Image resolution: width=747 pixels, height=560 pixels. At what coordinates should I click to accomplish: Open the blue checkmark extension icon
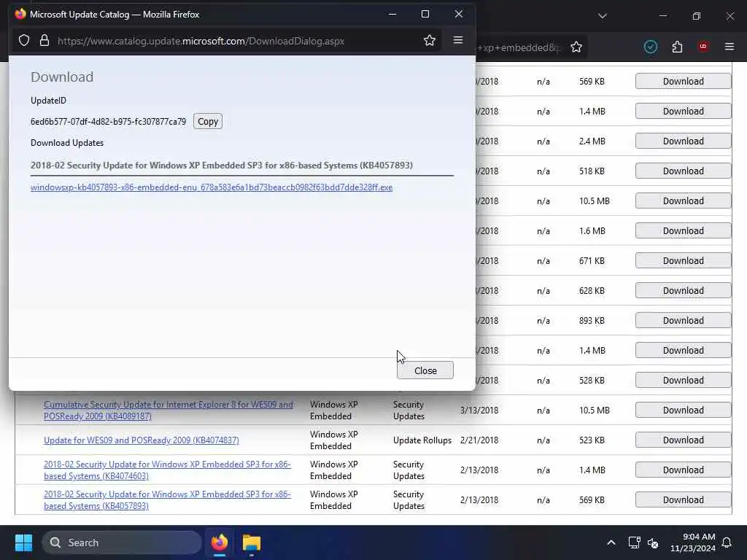point(650,47)
